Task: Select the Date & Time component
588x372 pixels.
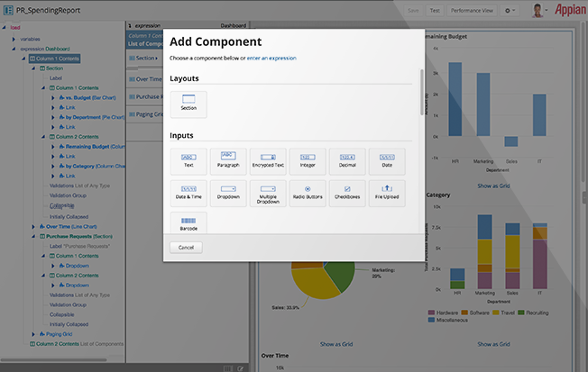Action: click(x=188, y=194)
